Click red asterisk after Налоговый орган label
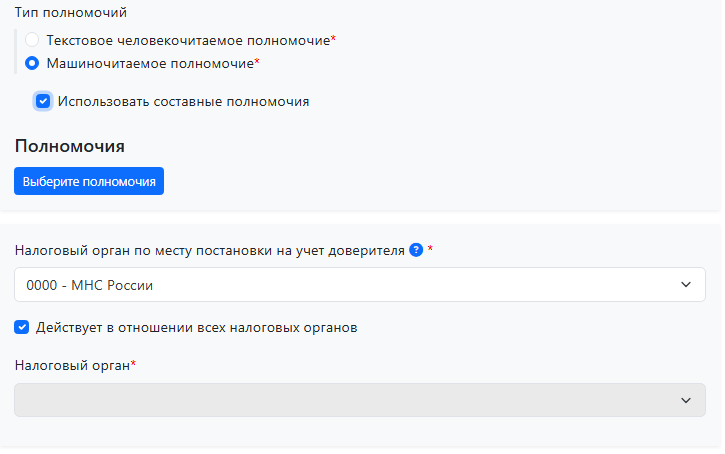The image size is (725, 454). coord(134,364)
